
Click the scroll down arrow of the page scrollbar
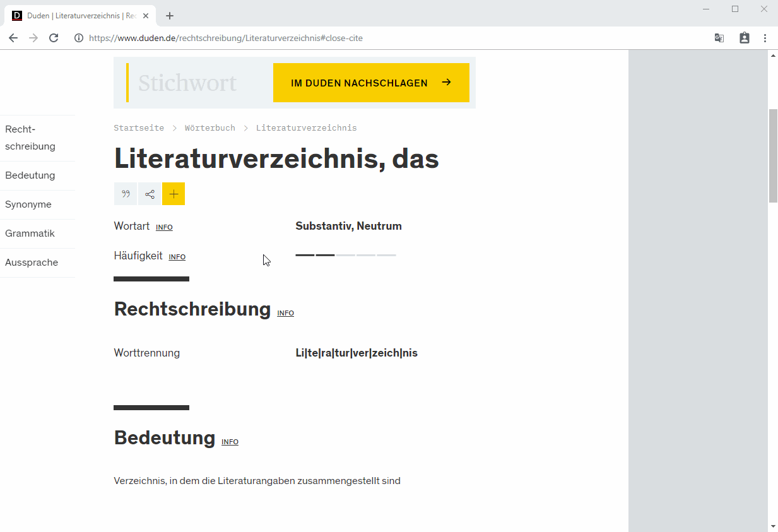(x=773, y=526)
